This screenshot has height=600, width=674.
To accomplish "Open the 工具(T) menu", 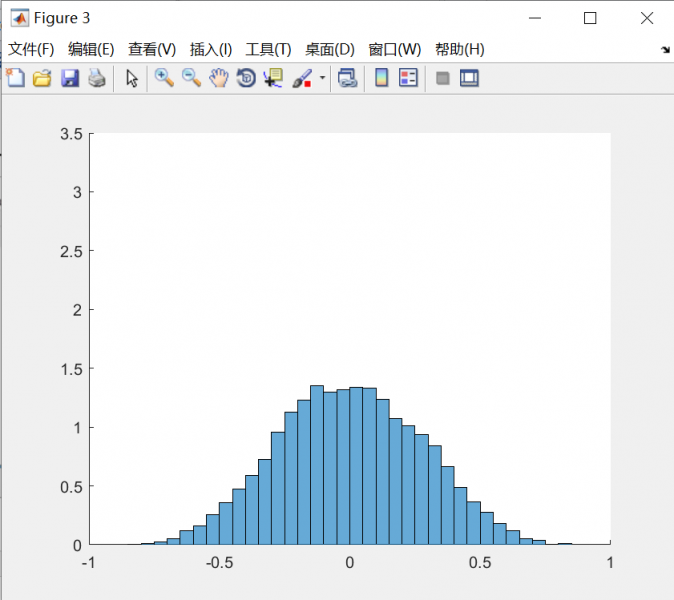I will [x=268, y=49].
